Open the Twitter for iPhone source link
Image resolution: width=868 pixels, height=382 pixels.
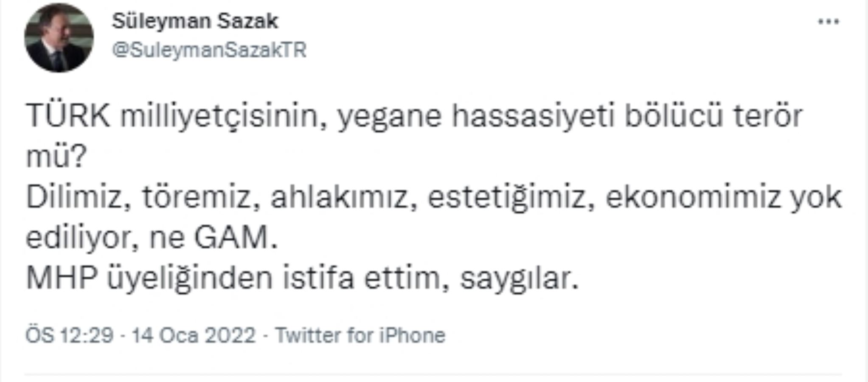[360, 335]
